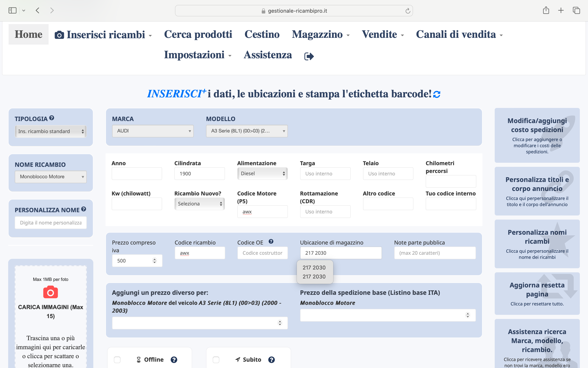Expand the MODELLO dropdown

[247, 131]
